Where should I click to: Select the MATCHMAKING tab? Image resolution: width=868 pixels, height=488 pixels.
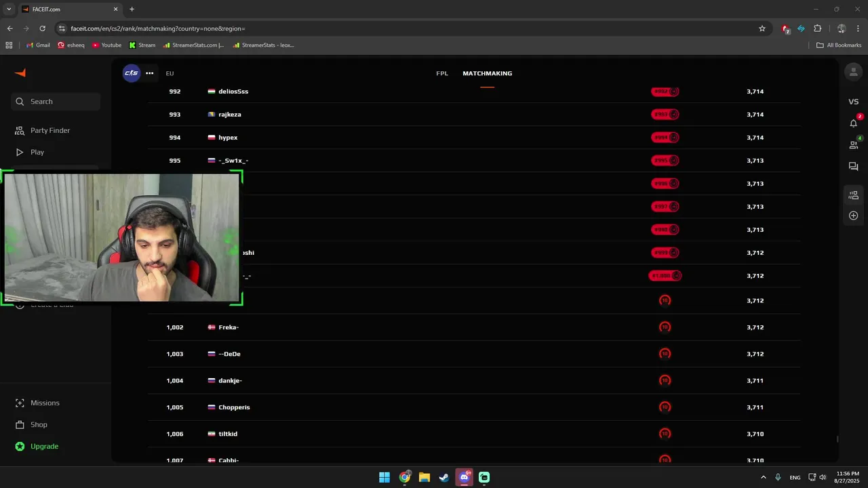point(487,73)
